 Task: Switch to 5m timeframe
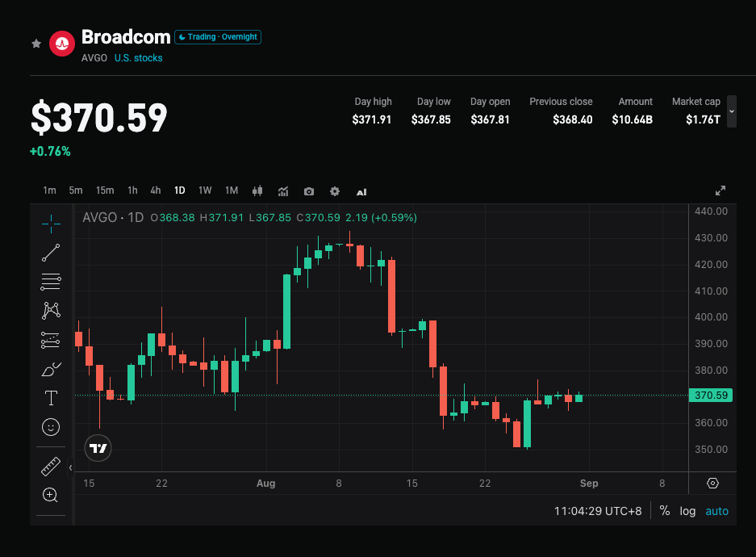click(x=76, y=191)
